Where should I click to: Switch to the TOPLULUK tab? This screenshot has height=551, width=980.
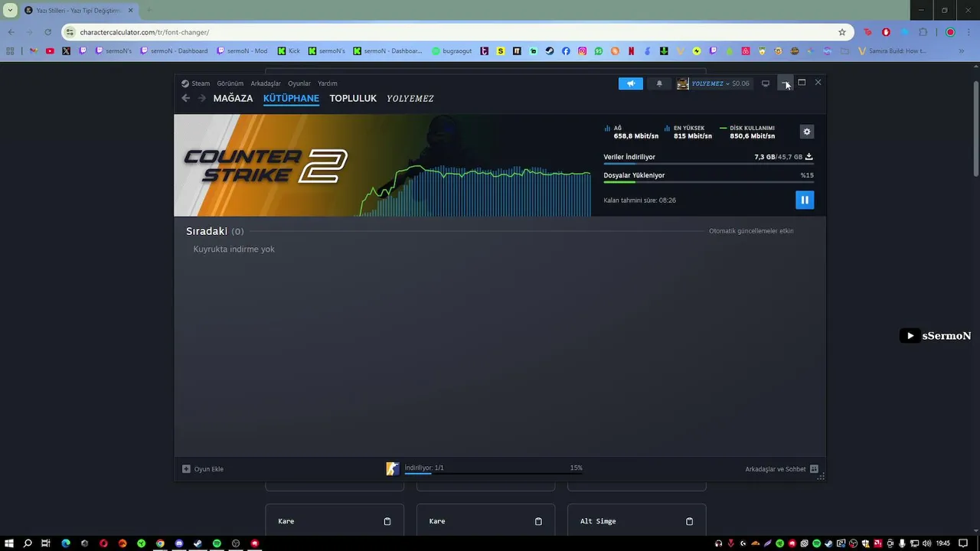(x=353, y=99)
